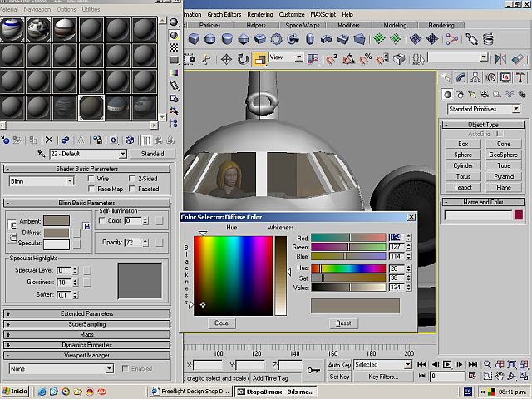Click the Select and Rotate tool
Image resolution: width=532 pixels, height=399 pixels.
pyautogui.click(x=243, y=59)
